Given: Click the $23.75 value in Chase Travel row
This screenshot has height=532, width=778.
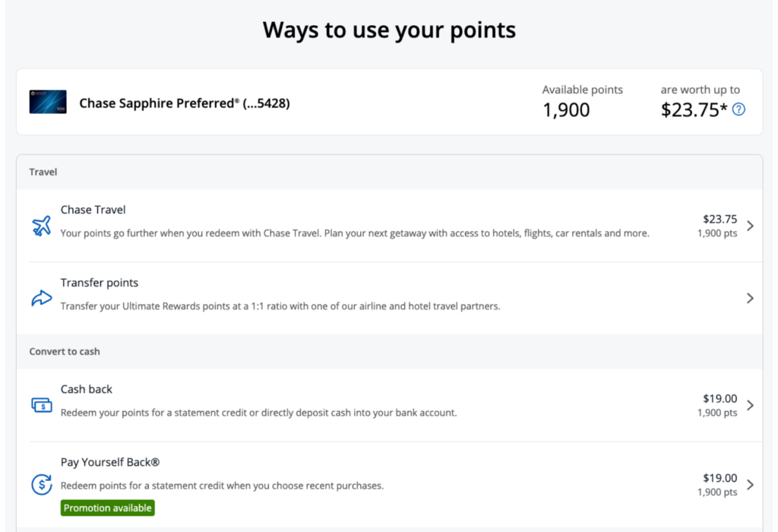Looking at the screenshot, I should [720, 219].
